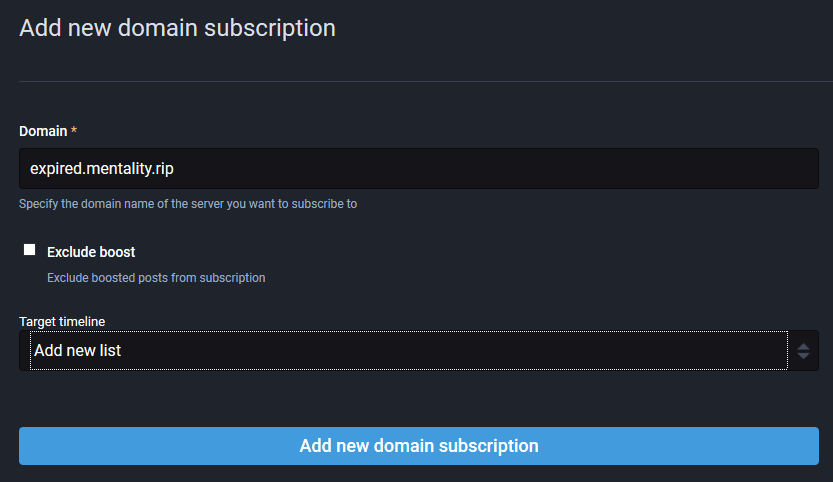Image resolution: width=833 pixels, height=482 pixels.
Task: Click the red required asterisk beside Domain
Action: coord(74,131)
